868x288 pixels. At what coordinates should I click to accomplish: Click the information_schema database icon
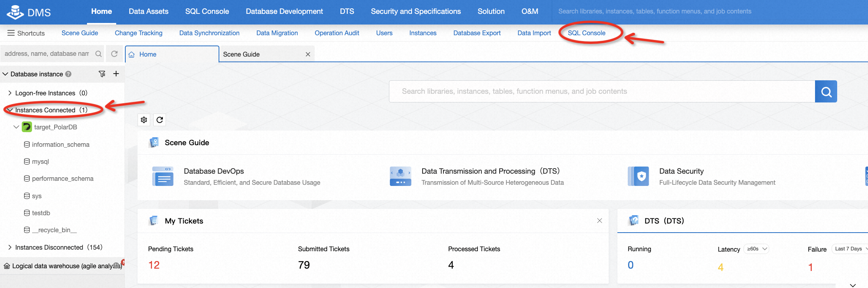point(27,144)
